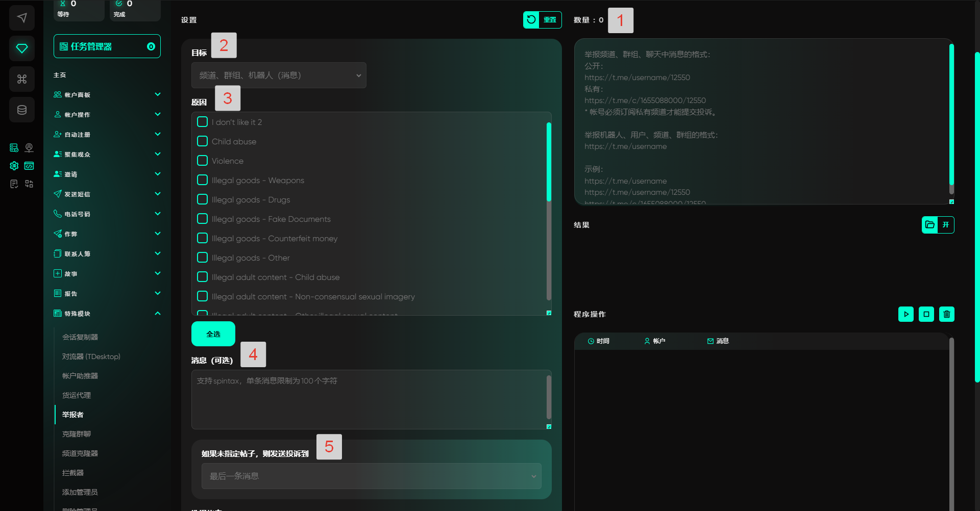
Task: Check the 'Child abuse' reason checkbox
Action: coord(203,141)
